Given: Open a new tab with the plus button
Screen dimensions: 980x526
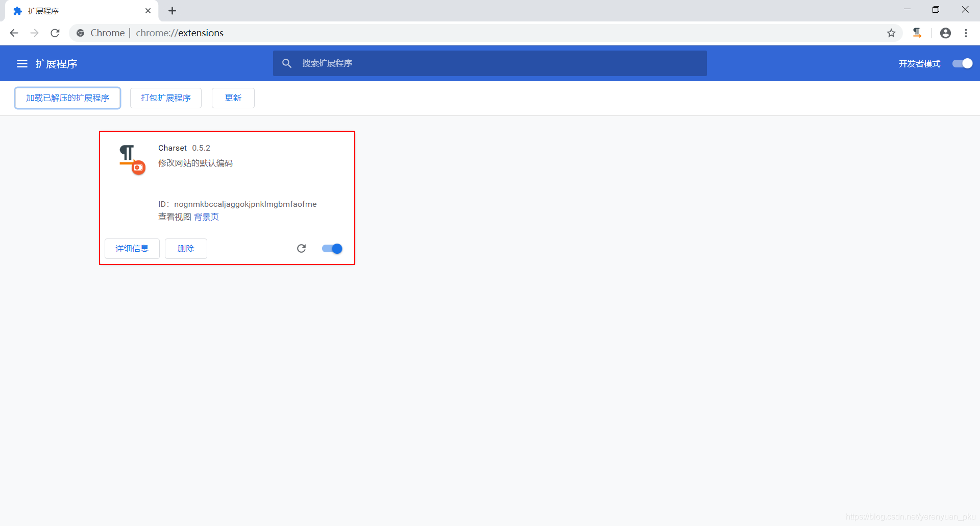Looking at the screenshot, I should pyautogui.click(x=173, y=11).
